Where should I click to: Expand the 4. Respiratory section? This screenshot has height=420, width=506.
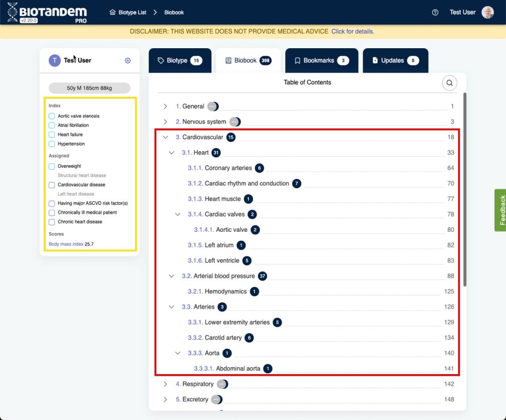pyautogui.click(x=165, y=384)
